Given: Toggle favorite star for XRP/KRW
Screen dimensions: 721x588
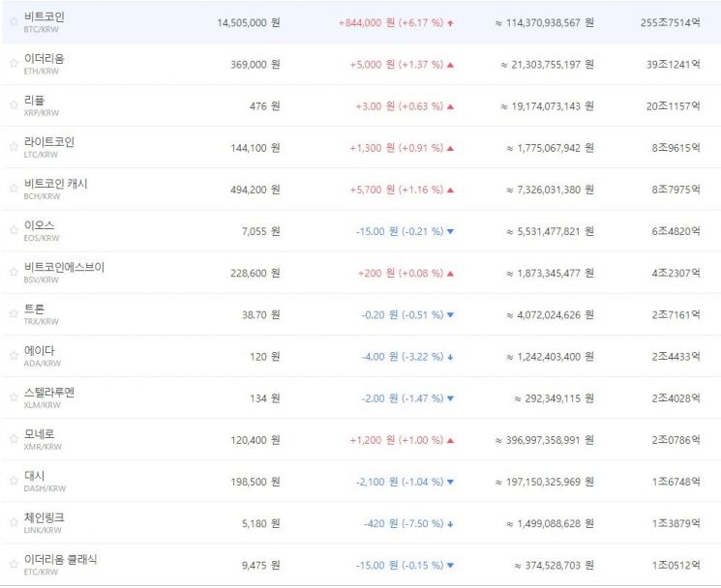Looking at the screenshot, I should click(14, 105).
